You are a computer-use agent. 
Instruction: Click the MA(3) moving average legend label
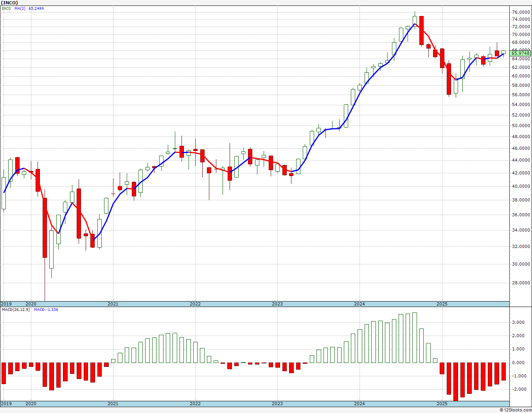tap(20, 8)
